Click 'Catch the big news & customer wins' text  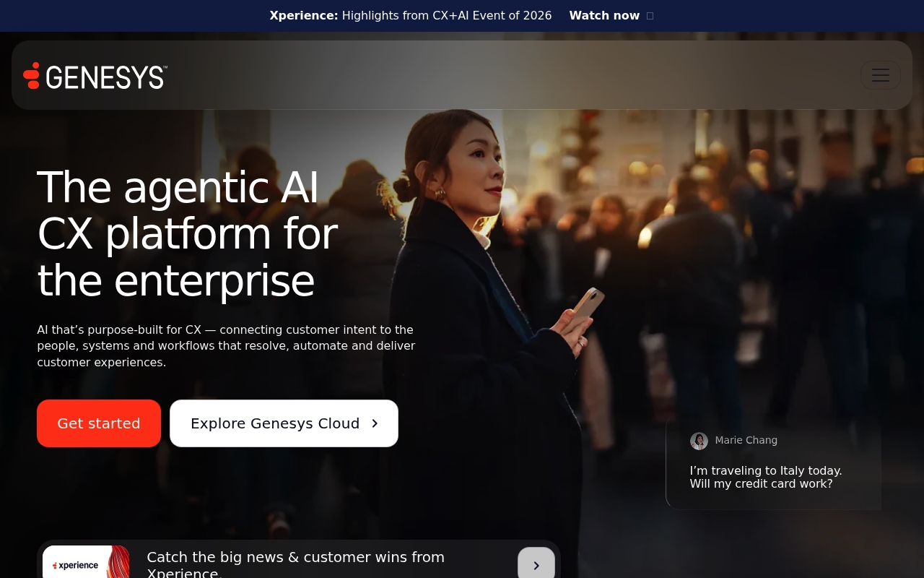pyautogui.click(x=295, y=565)
